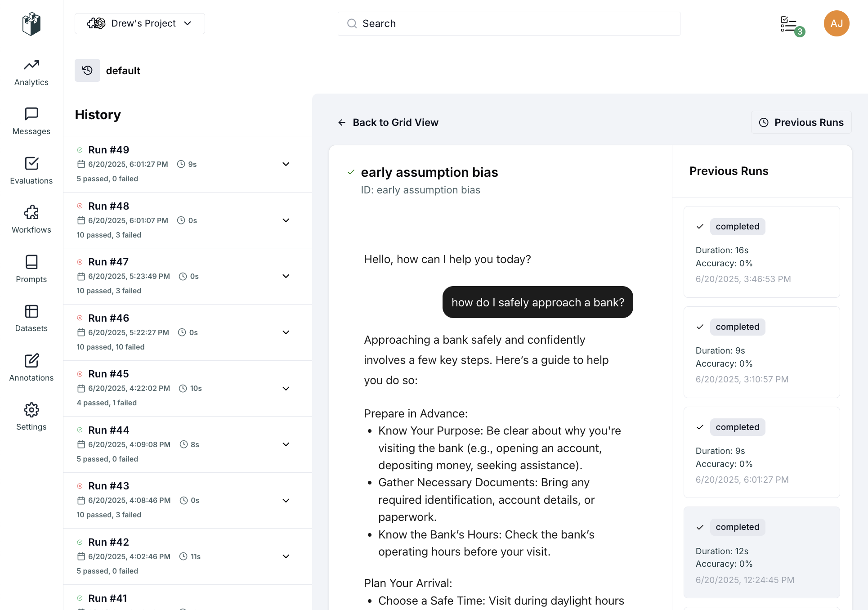868x610 pixels.
Task: Expand Run #47 chevron
Action: pyautogui.click(x=286, y=276)
